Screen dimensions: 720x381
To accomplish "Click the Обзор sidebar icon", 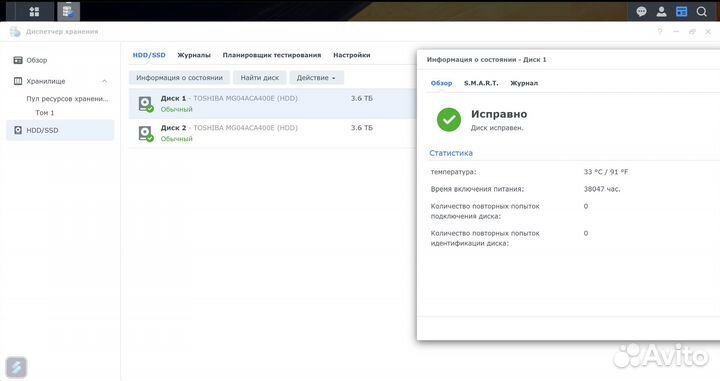I will pos(18,60).
